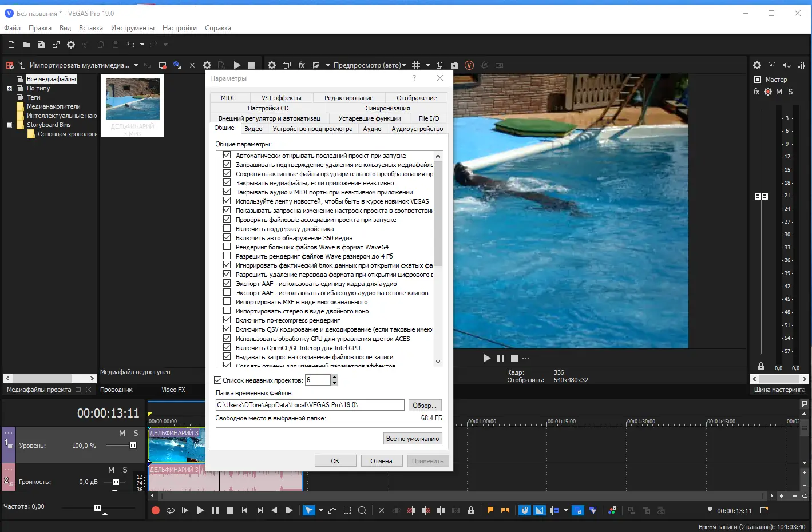Stop timeline playback in the transport bar

(230, 510)
